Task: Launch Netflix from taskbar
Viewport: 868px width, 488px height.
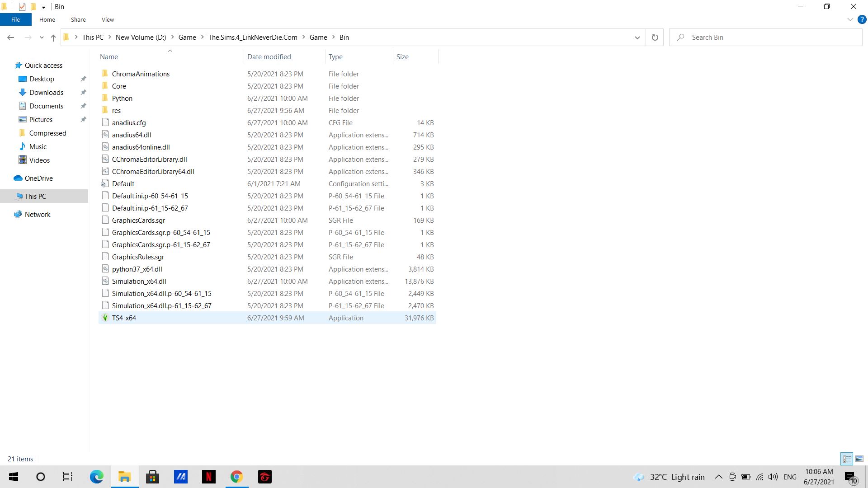Action: pyautogui.click(x=208, y=477)
